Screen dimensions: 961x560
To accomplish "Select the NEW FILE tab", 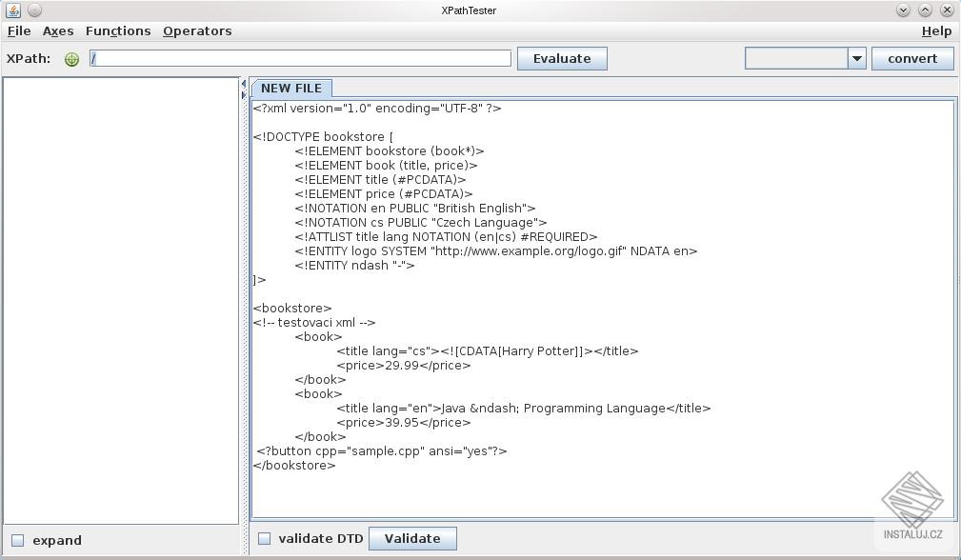I will [291, 89].
